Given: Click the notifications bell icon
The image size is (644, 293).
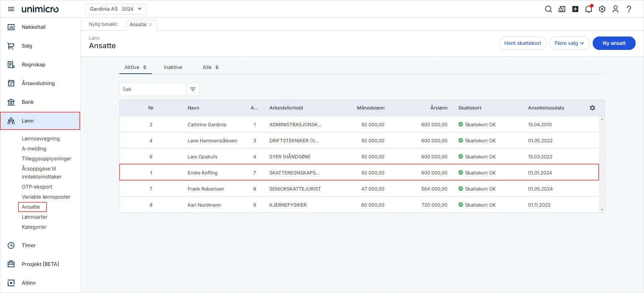Looking at the screenshot, I should [x=589, y=9].
